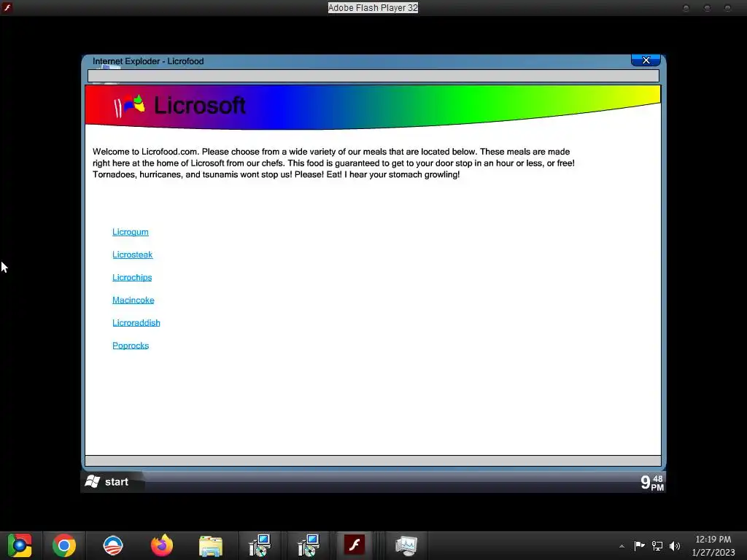This screenshot has width=747, height=560.
Task: Click the Flash Player icon in the title bar
Action: point(7,7)
